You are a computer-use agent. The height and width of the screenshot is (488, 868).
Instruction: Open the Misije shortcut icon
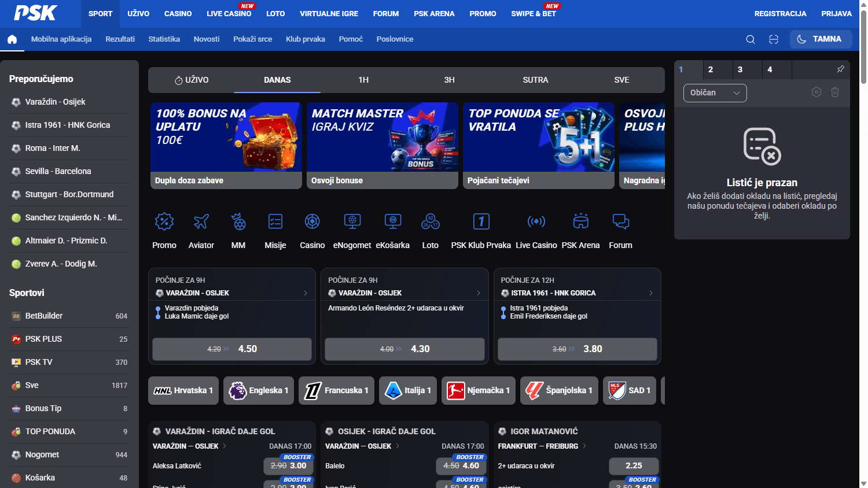pyautogui.click(x=275, y=221)
